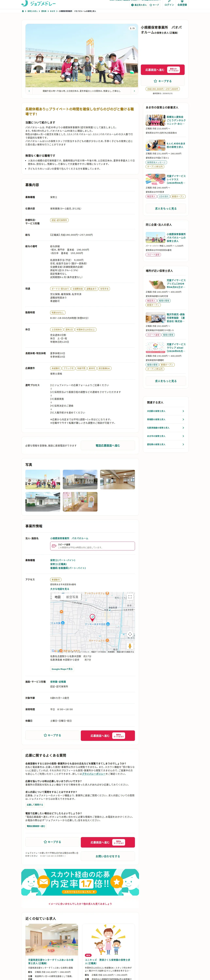The height and width of the screenshot is (980, 210).
Task: Expand 木田駅の保育士求人 link arrow
Action: pyautogui.click(x=183, y=411)
